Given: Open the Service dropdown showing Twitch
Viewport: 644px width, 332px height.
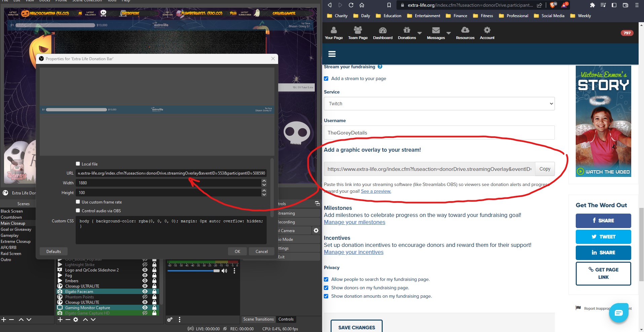Looking at the screenshot, I should click(439, 104).
